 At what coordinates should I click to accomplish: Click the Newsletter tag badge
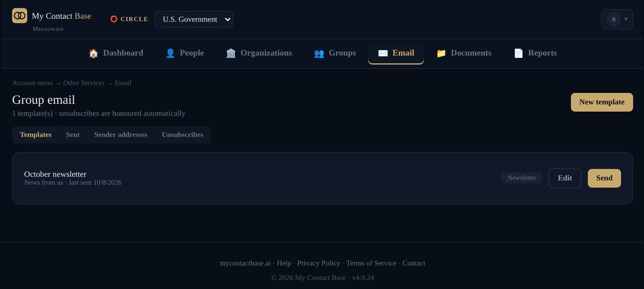(522, 178)
